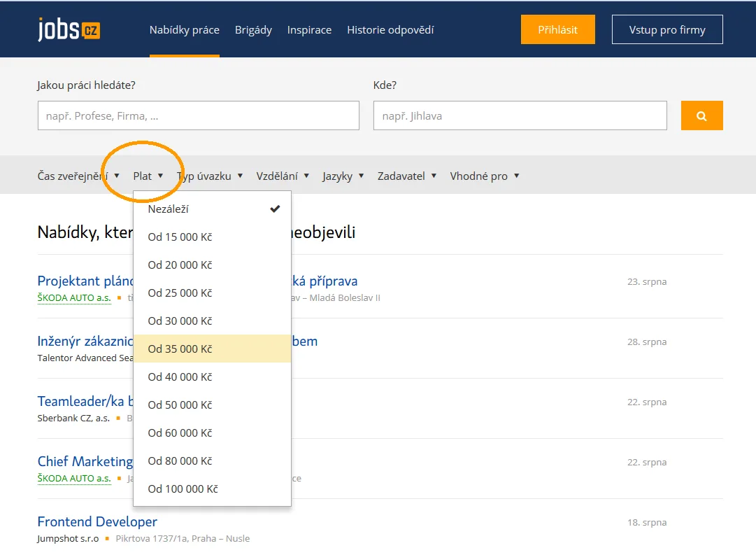Choose Od 100 000 Kč salary

tap(212, 489)
